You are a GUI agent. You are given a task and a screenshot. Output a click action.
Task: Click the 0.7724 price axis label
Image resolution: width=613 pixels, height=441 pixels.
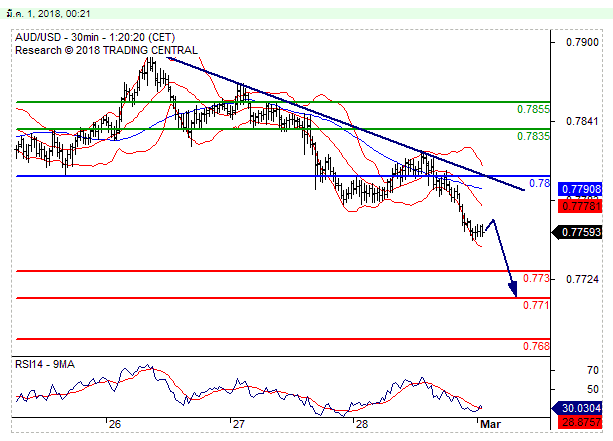pyautogui.click(x=582, y=279)
